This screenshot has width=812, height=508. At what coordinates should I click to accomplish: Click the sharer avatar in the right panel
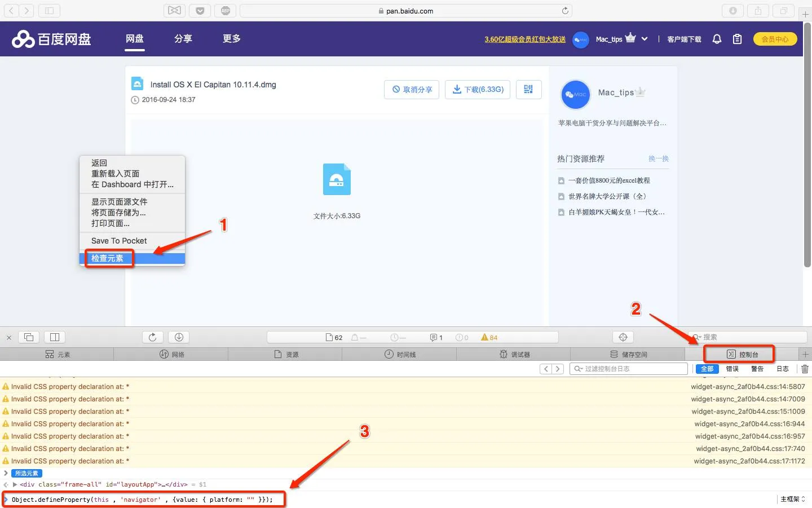point(575,94)
